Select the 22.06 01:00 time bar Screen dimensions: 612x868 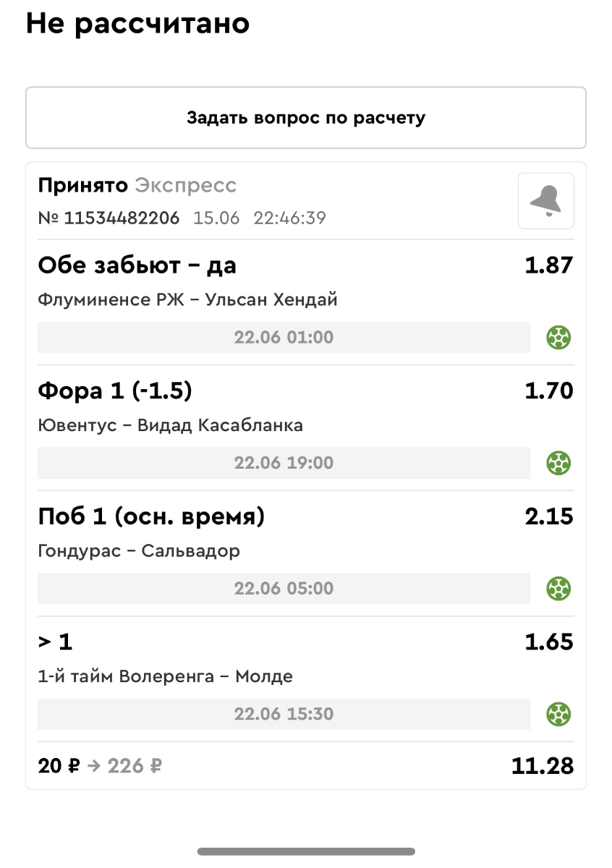click(284, 337)
